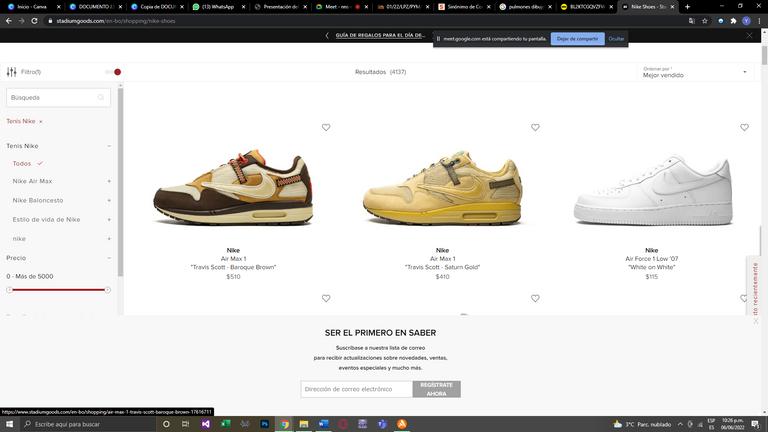This screenshot has width=768, height=432.
Task: Reload the current page
Action: (x=34, y=21)
